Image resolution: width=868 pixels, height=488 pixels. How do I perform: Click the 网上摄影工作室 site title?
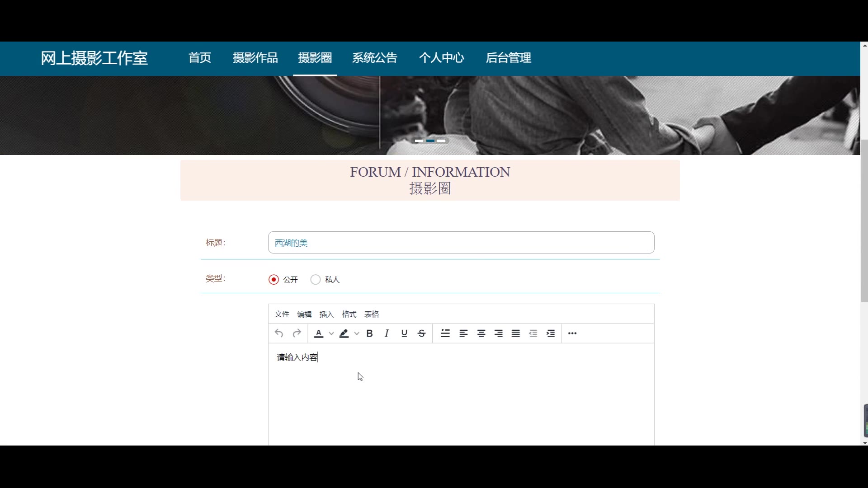click(94, 58)
